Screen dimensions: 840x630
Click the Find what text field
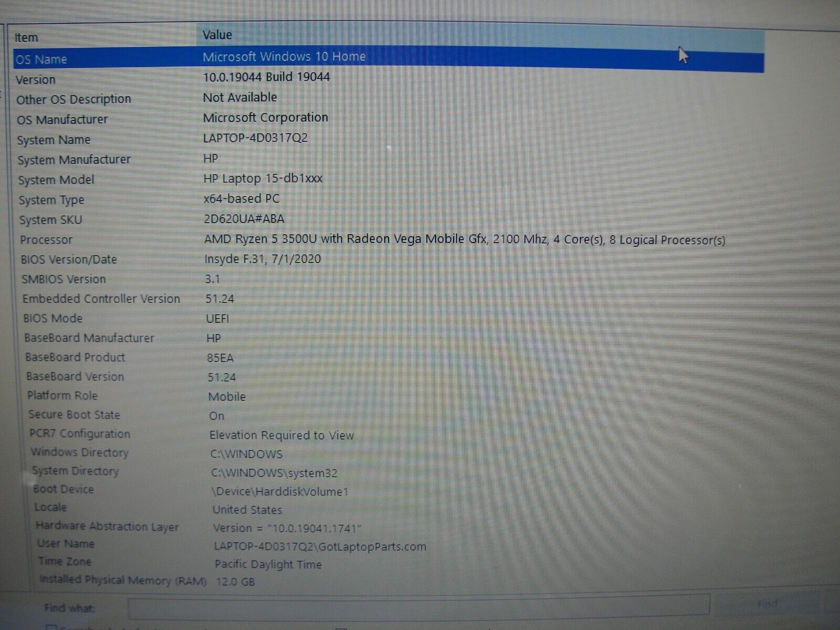tap(418, 606)
